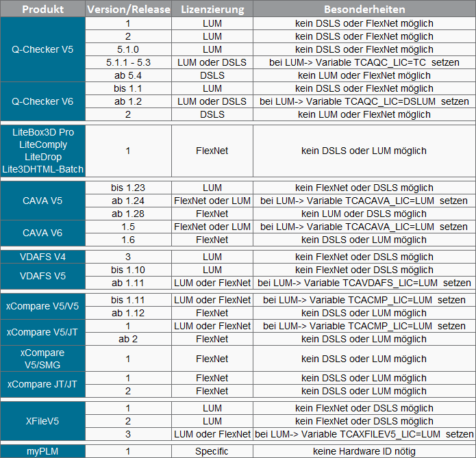Click version cell 3 in XFileV5 rows
The height and width of the screenshot is (458, 476).
[x=128, y=434]
